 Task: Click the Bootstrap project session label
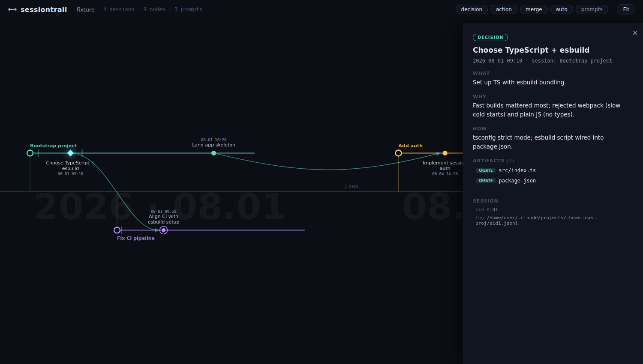53,146
